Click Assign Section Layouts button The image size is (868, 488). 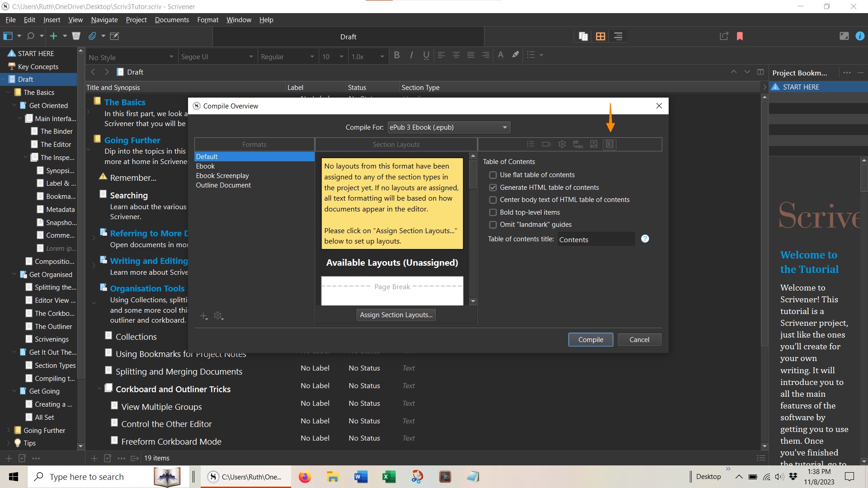click(396, 315)
